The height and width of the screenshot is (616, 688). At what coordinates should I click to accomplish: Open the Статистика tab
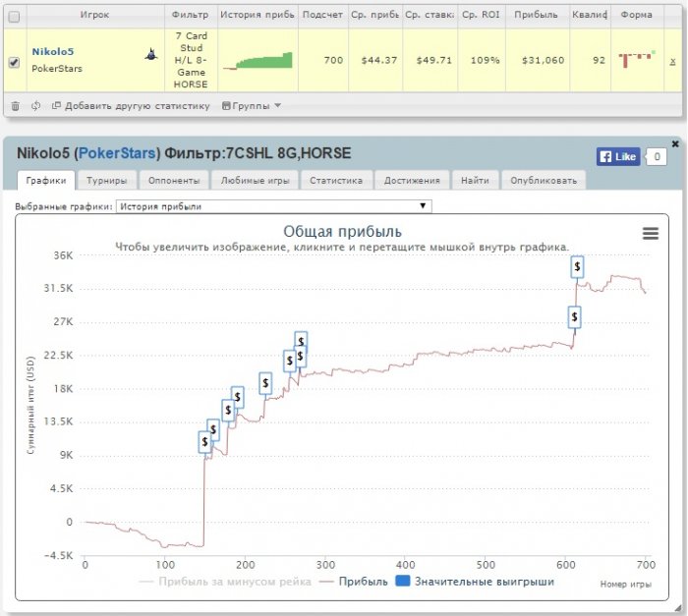(335, 181)
